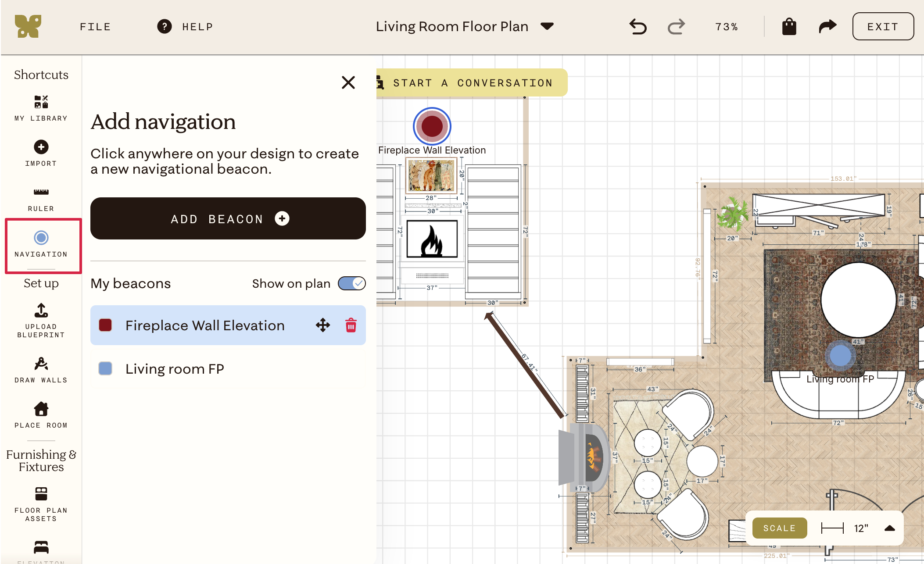This screenshot has width=924, height=564.
Task: Exit the floor plan editor
Action: click(x=883, y=27)
